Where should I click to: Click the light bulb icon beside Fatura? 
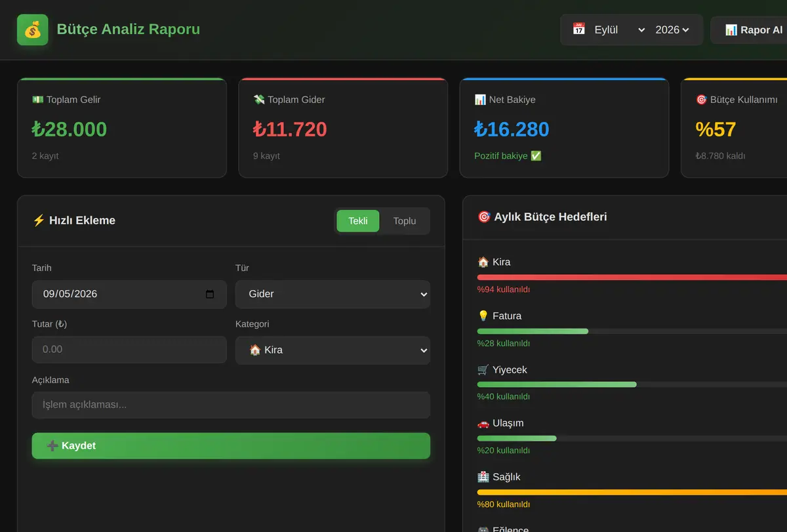483,316
